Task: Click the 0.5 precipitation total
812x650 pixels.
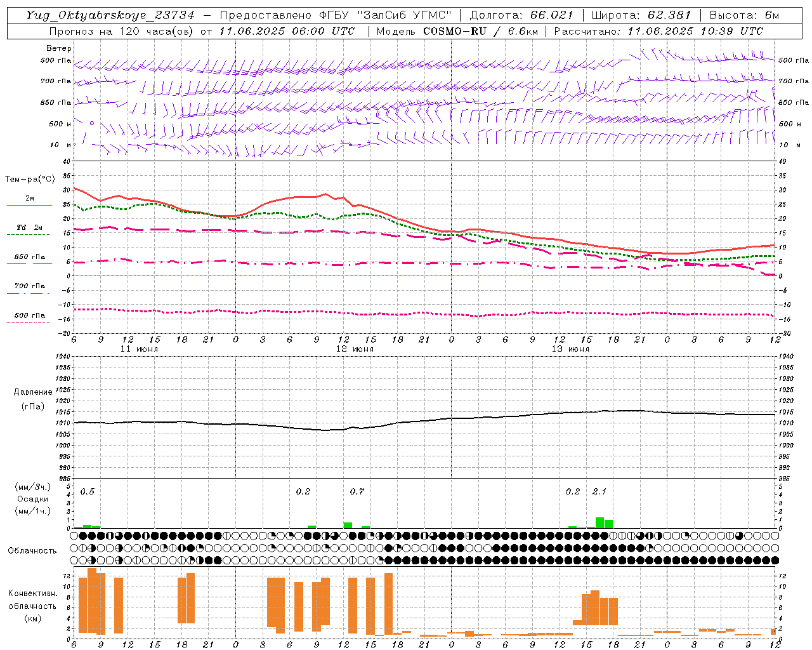Action: tap(88, 492)
